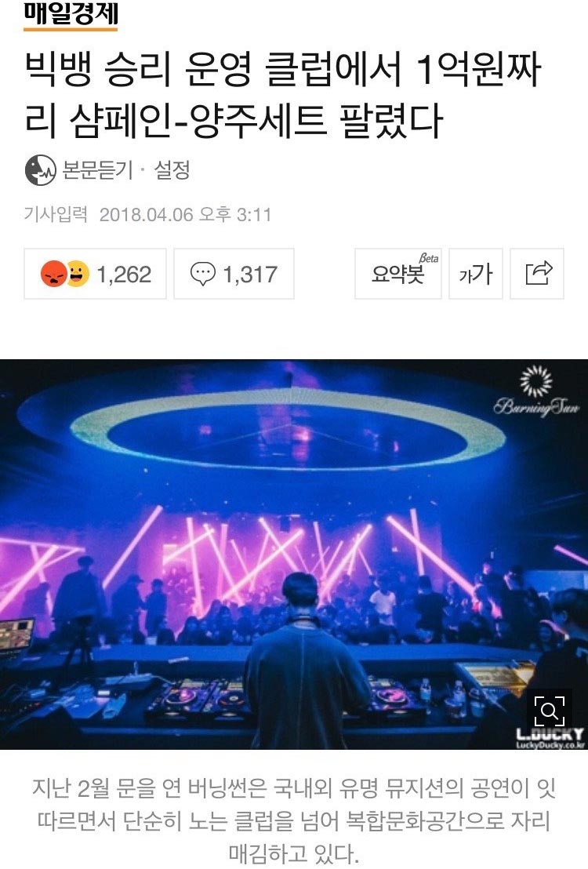Open reactions showing 1,262 count

[x=95, y=274]
